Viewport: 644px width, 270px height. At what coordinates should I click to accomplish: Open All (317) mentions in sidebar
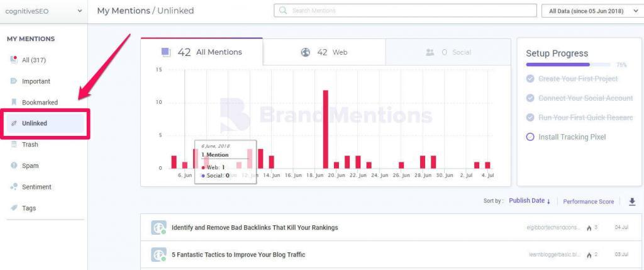[34, 60]
